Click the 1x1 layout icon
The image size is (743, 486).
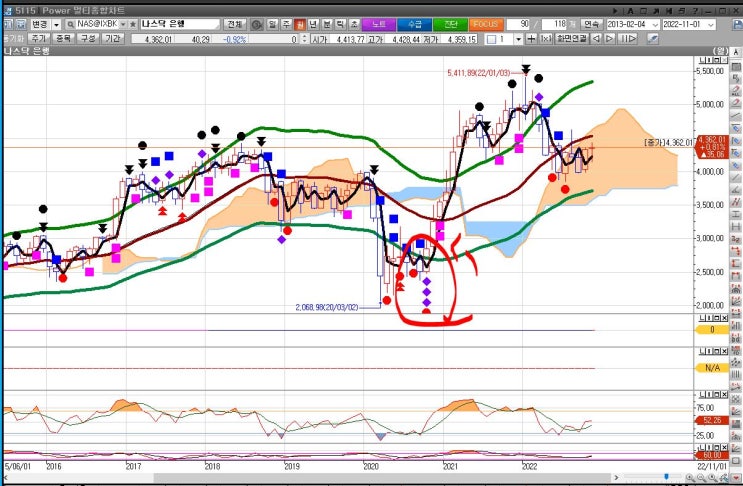pyautogui.click(x=545, y=39)
